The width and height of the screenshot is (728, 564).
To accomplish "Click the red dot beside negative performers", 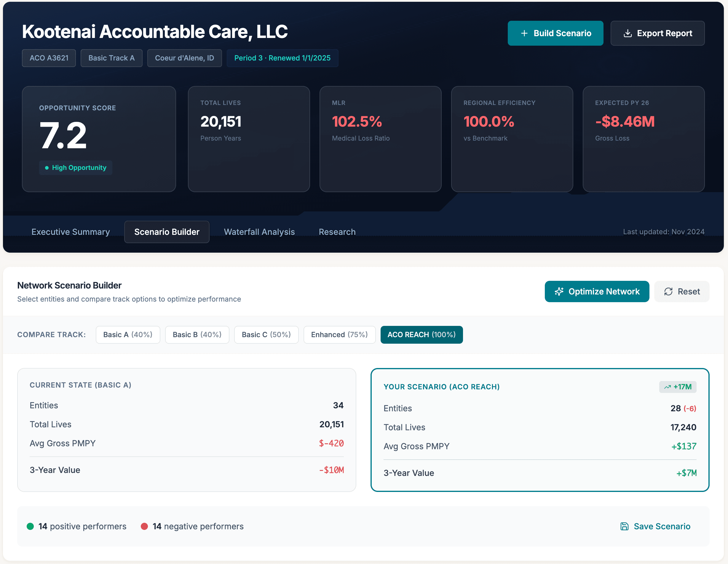I will (x=145, y=526).
